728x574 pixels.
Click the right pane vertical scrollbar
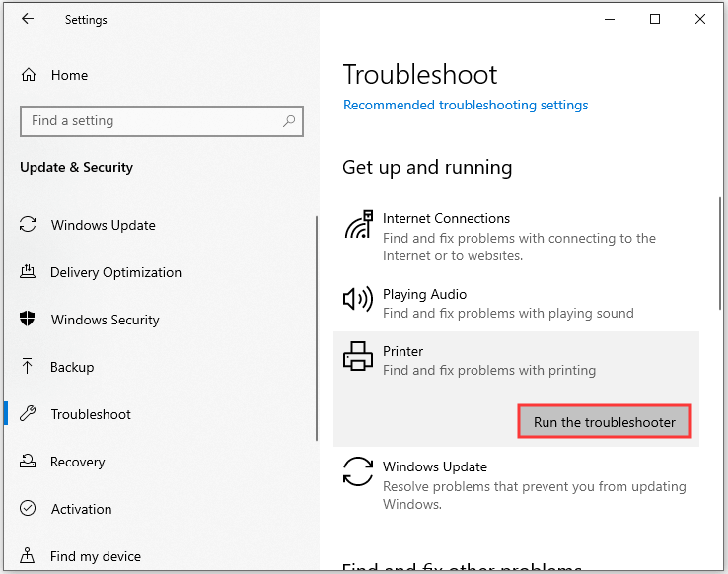click(x=720, y=253)
